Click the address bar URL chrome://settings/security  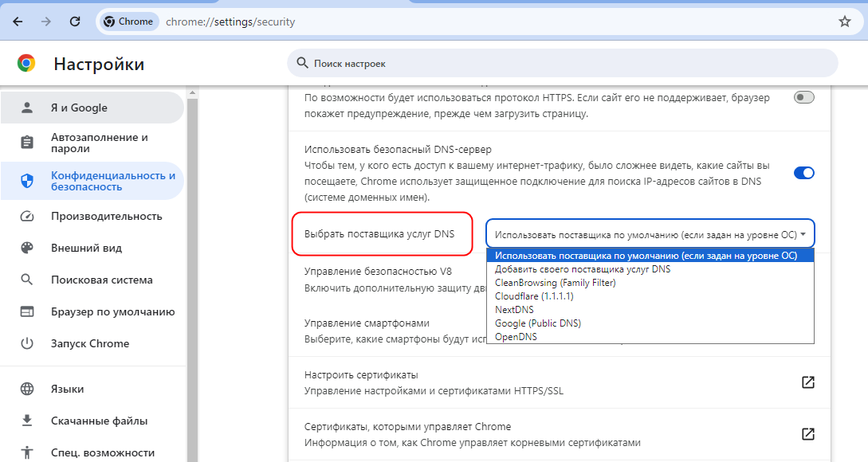[x=230, y=22]
